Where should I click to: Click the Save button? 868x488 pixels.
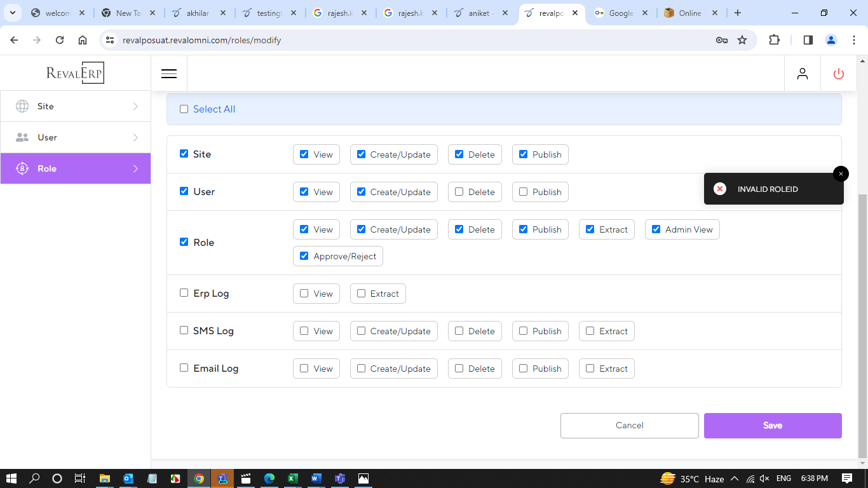click(x=772, y=426)
